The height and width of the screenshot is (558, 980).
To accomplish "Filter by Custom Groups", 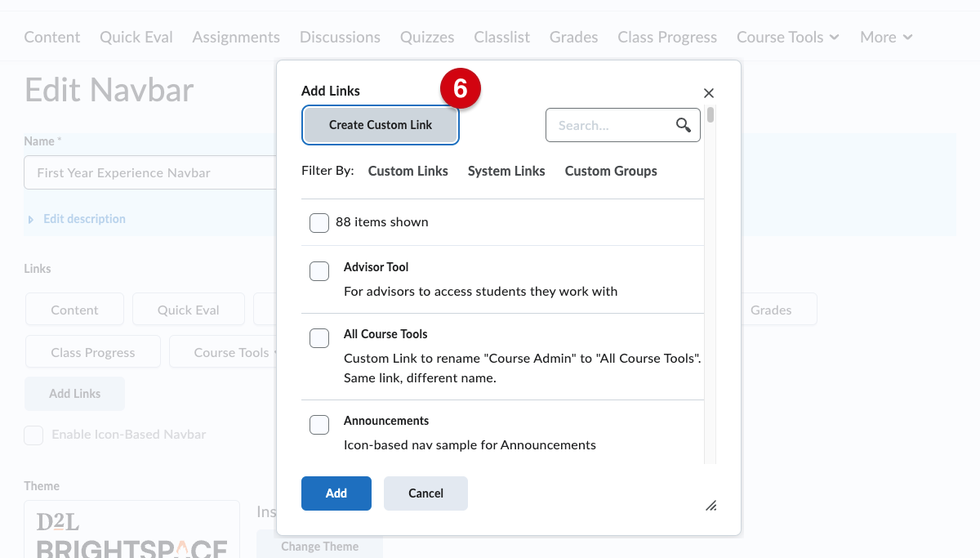I will tap(611, 171).
